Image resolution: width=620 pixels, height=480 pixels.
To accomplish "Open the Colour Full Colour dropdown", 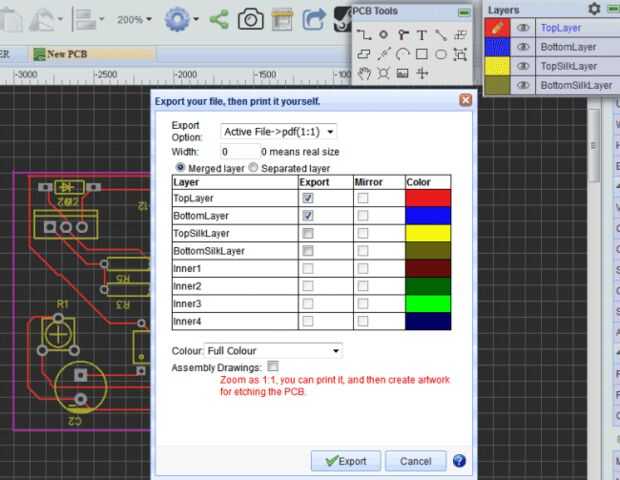I will (x=273, y=351).
